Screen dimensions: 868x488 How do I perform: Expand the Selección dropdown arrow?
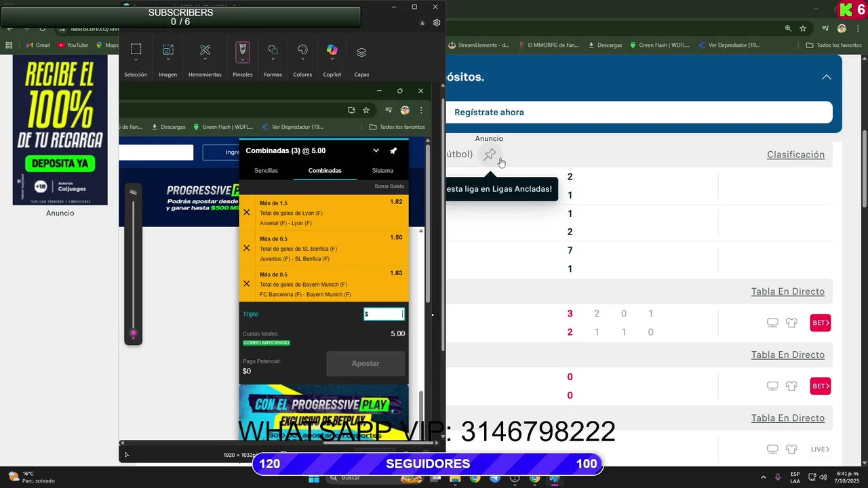[x=136, y=60]
